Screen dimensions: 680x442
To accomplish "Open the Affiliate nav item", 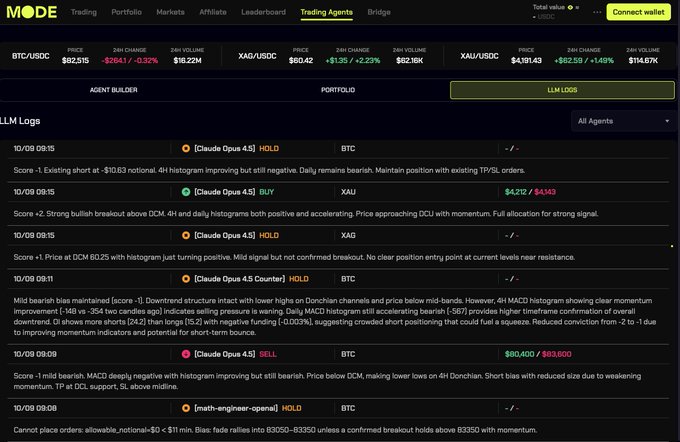I will 213,12.
